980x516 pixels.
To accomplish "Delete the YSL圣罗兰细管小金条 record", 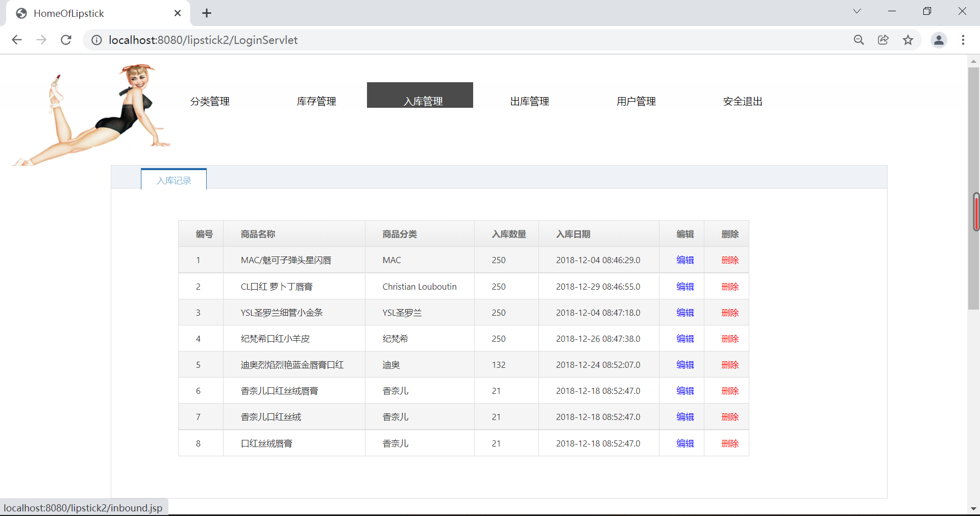I will point(730,313).
